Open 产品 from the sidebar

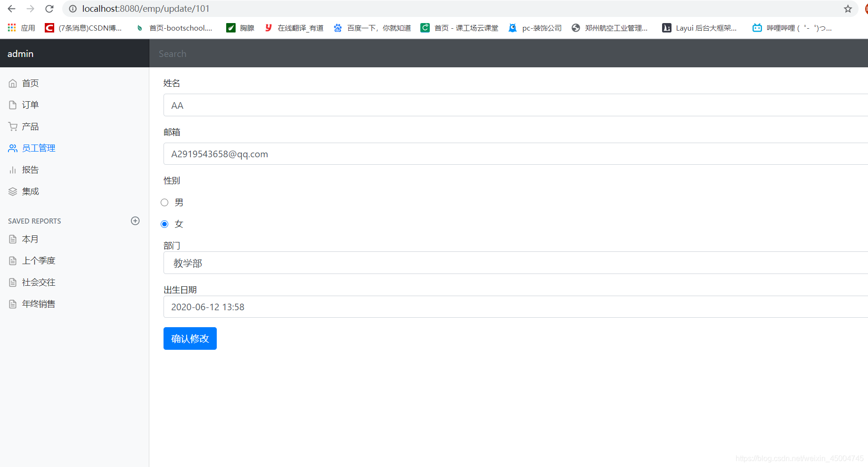click(x=30, y=126)
